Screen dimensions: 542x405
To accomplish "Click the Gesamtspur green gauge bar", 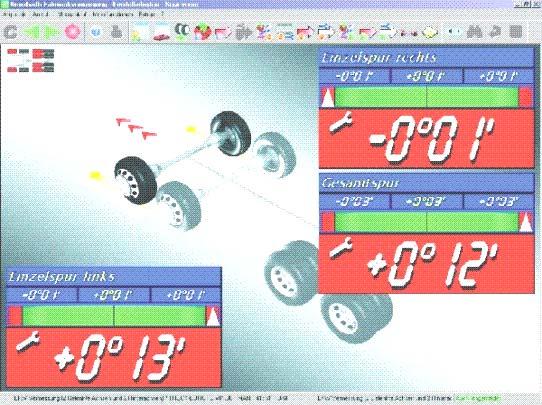I will coord(427,222).
